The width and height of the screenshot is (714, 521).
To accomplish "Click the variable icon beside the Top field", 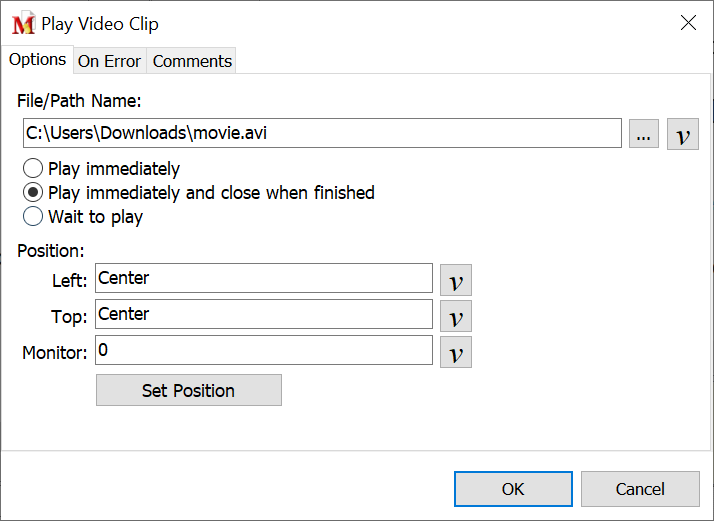I will (456, 316).
